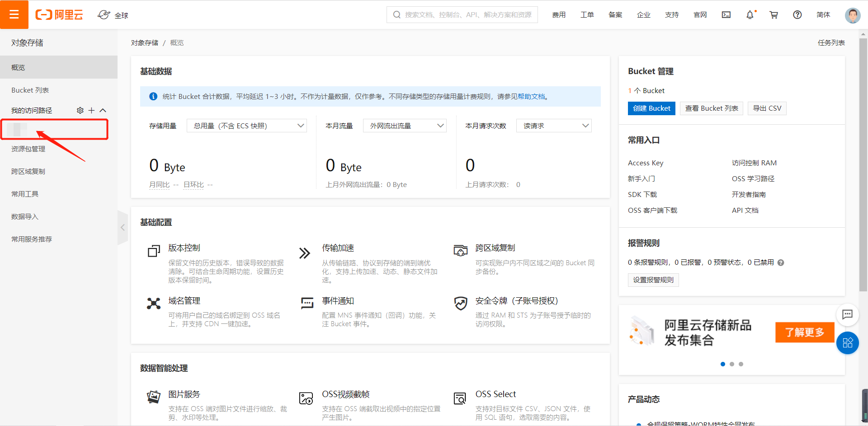The height and width of the screenshot is (426, 868).
Task: Open the notifications bell
Action: pos(750,15)
